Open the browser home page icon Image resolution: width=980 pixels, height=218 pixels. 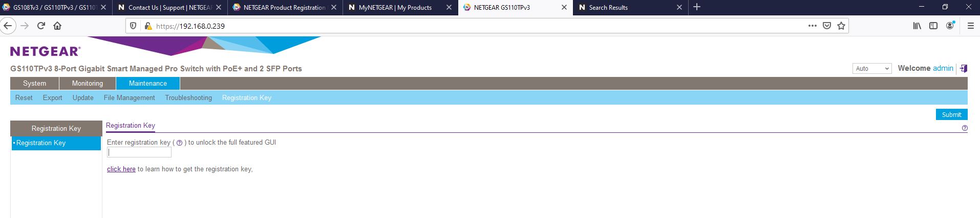(57, 26)
